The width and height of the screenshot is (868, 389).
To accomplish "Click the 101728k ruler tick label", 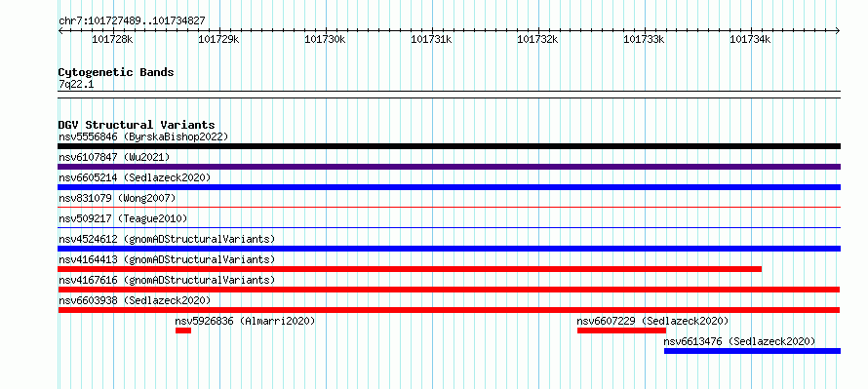I will 112,39.
